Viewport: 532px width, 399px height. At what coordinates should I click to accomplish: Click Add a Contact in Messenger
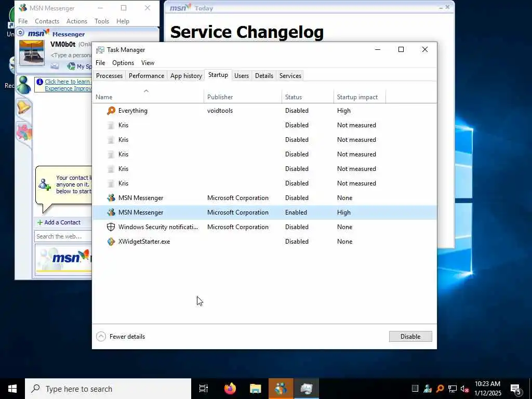coord(59,222)
